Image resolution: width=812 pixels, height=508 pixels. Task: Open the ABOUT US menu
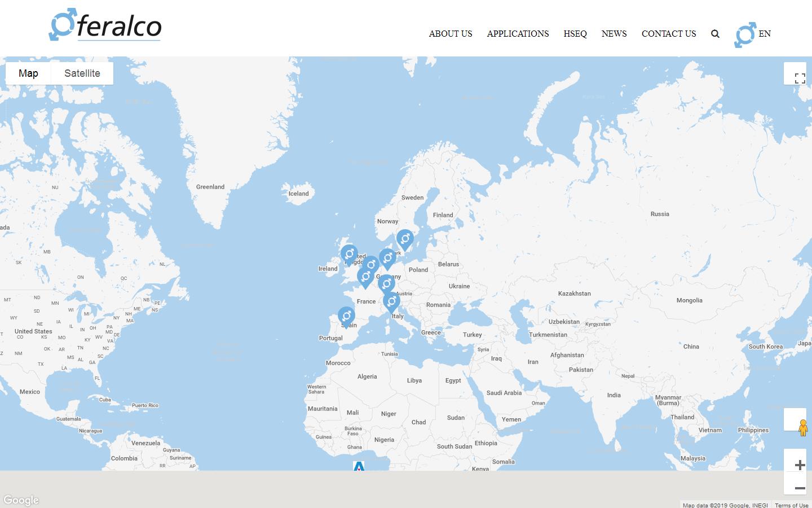pos(451,34)
